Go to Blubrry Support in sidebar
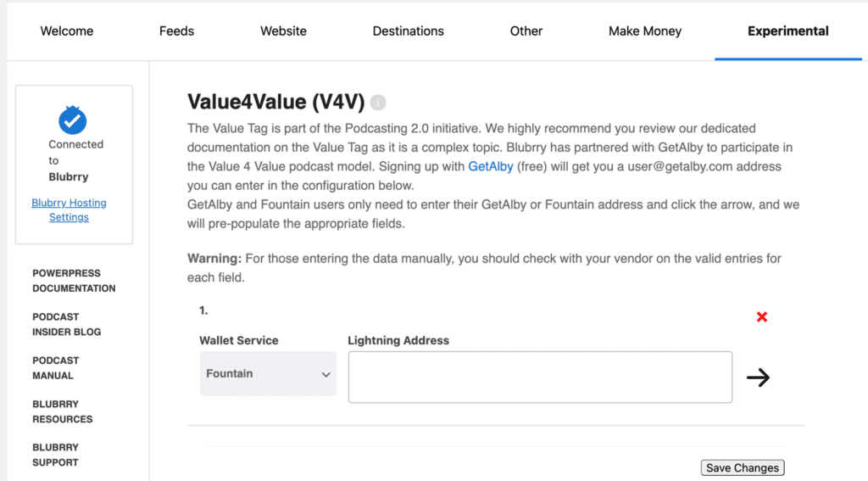This screenshot has width=868, height=481. pyautogui.click(x=55, y=455)
